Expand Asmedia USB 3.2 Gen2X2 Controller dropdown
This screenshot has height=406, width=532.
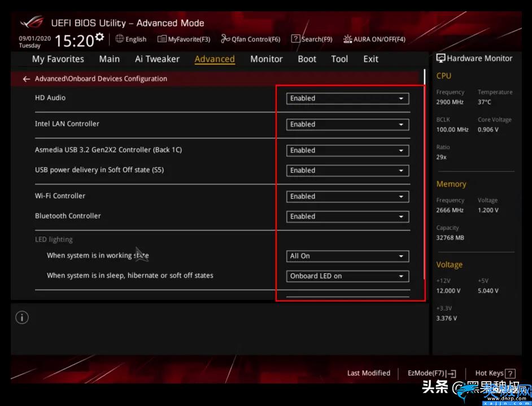[347, 151]
